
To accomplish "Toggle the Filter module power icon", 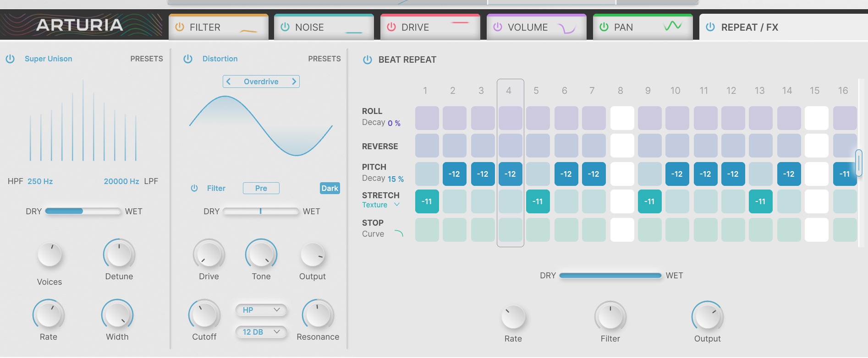I will pos(179,27).
